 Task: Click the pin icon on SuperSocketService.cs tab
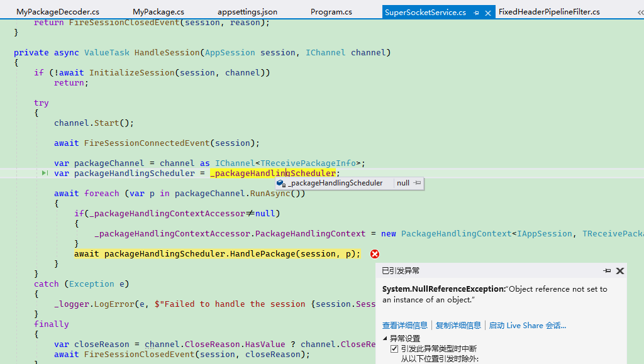click(477, 11)
